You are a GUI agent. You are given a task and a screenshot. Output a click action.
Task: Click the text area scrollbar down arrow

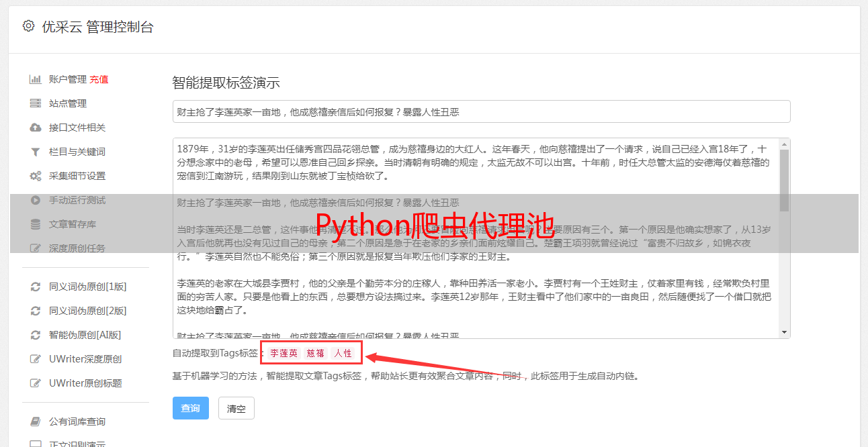(x=784, y=332)
